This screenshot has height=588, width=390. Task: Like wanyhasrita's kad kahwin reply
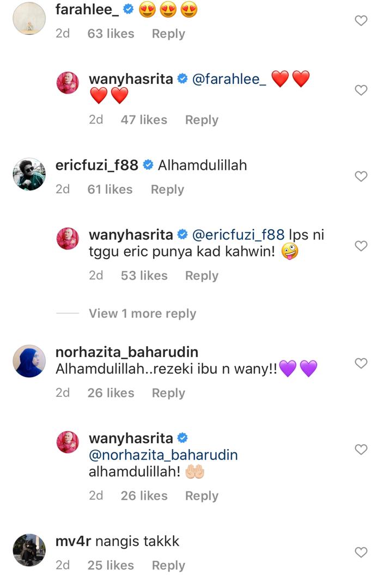[361, 246]
